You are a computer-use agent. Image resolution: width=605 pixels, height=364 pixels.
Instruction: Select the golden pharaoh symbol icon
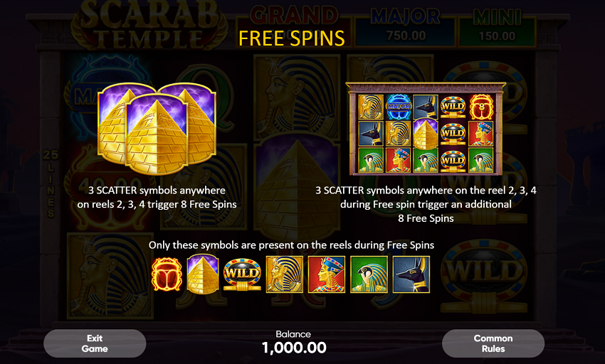[x=285, y=274]
